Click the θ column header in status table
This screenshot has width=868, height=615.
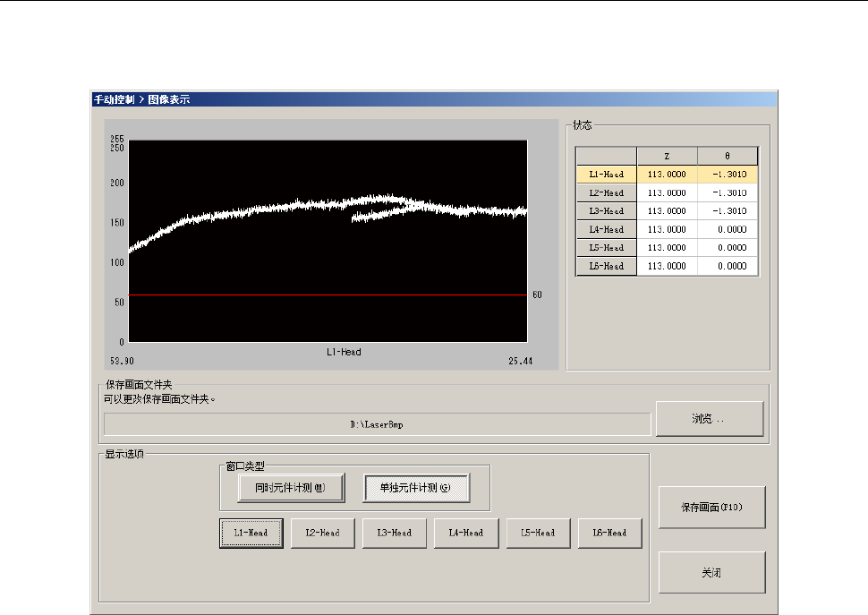tap(728, 156)
